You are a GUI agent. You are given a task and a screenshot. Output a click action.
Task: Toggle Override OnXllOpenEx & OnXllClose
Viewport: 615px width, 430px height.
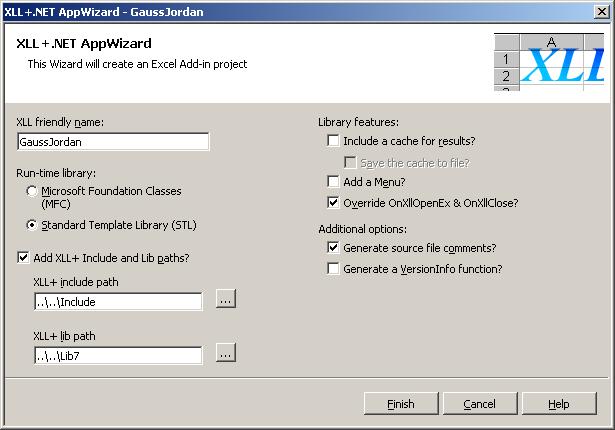pyautogui.click(x=334, y=202)
